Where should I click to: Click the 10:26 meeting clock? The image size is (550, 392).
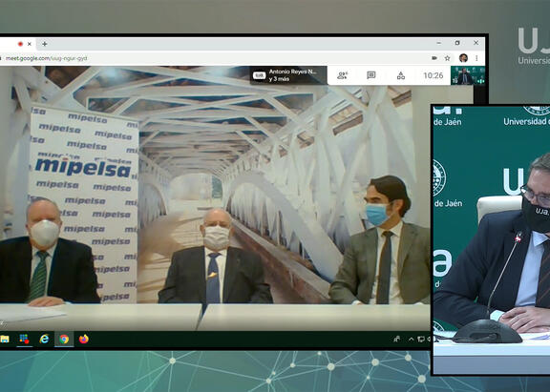click(433, 75)
